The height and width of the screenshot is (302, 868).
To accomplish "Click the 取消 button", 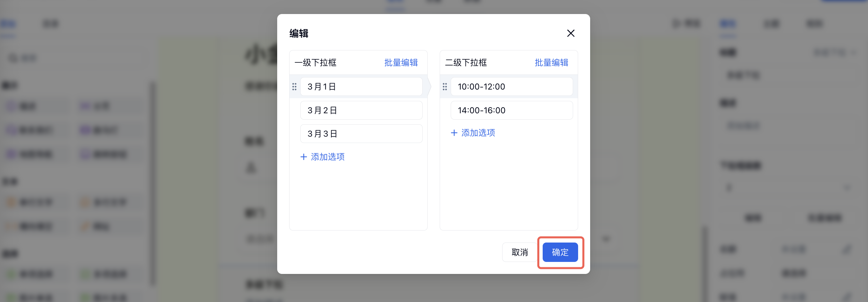I will pyautogui.click(x=519, y=252).
